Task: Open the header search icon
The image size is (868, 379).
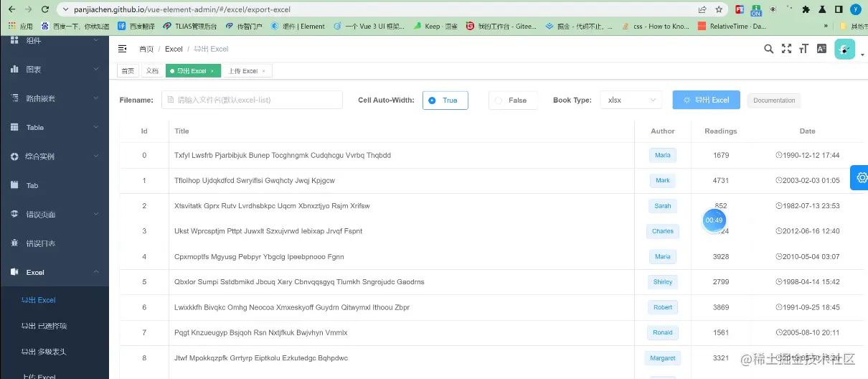Action: click(768, 49)
